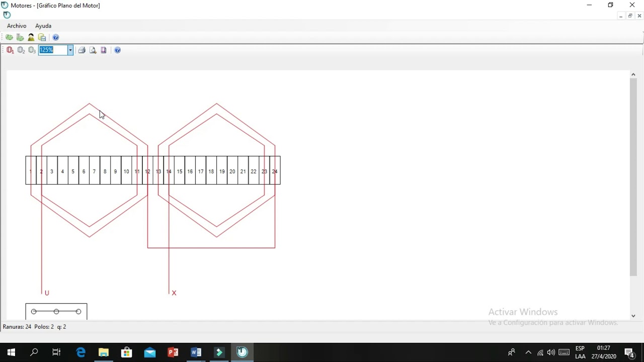
Task: Click the database save icon
Action: 42,37
